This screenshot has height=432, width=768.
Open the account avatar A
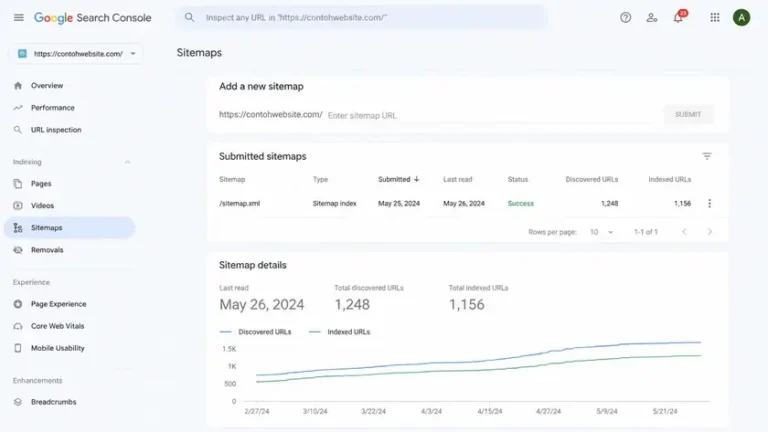click(741, 18)
